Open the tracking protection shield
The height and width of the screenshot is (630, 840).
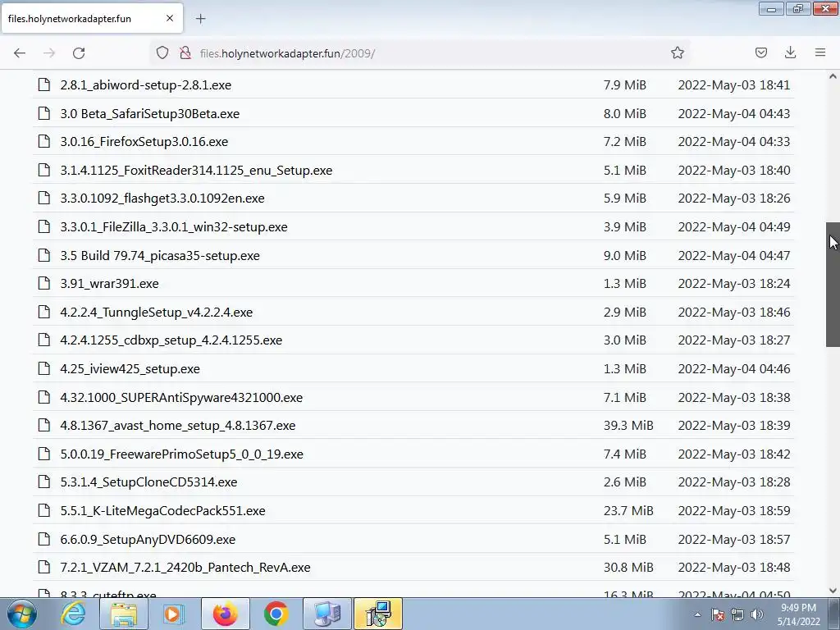coord(162,53)
